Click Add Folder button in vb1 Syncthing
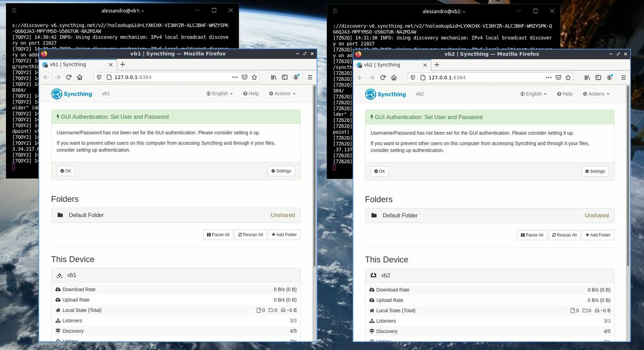The height and width of the screenshot is (350, 644). (x=284, y=235)
